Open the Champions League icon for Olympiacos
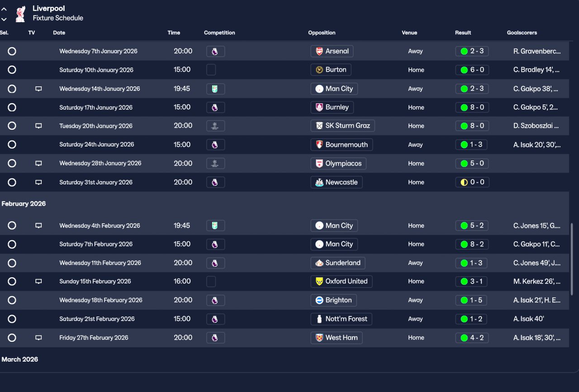The width and height of the screenshot is (579, 392). coord(215,164)
